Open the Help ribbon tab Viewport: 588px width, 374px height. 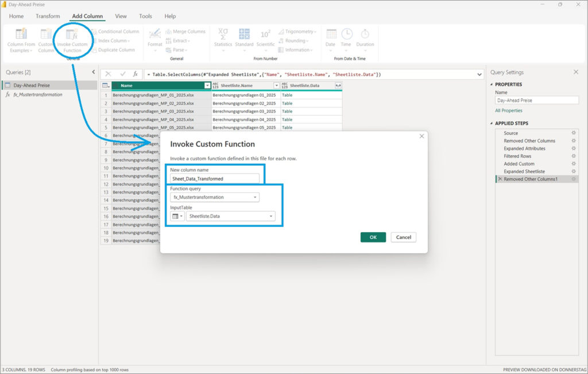click(170, 16)
